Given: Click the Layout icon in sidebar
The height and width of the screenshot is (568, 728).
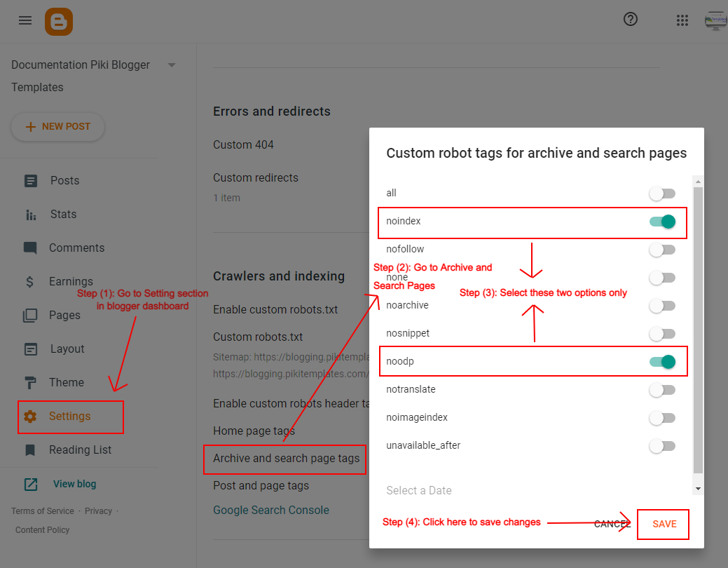Looking at the screenshot, I should pyautogui.click(x=31, y=349).
